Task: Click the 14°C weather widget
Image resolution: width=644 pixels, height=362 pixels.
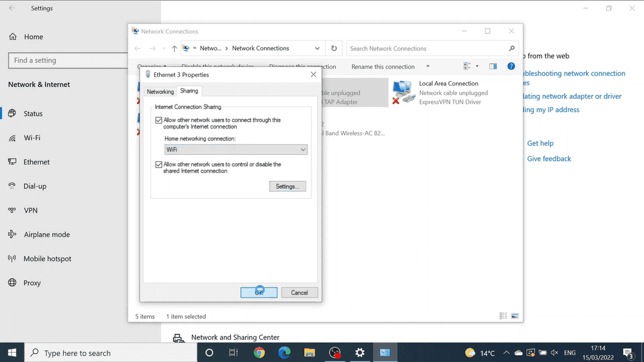Action: click(480, 353)
